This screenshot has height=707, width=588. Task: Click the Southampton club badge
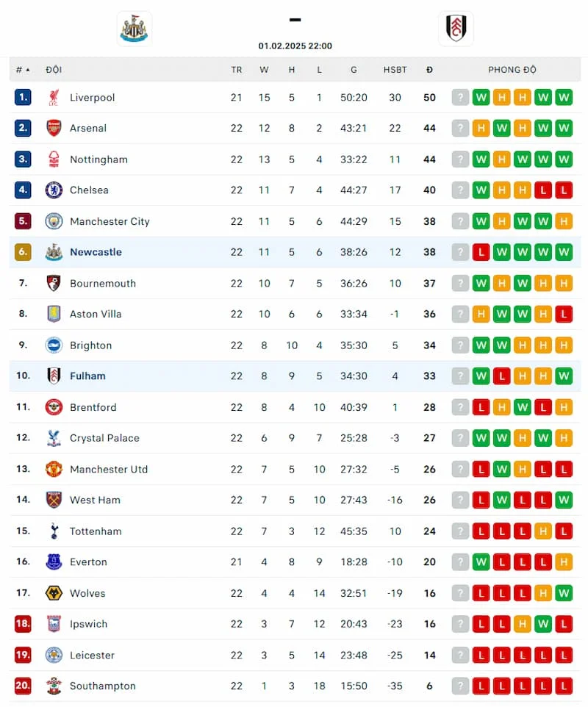click(54, 686)
